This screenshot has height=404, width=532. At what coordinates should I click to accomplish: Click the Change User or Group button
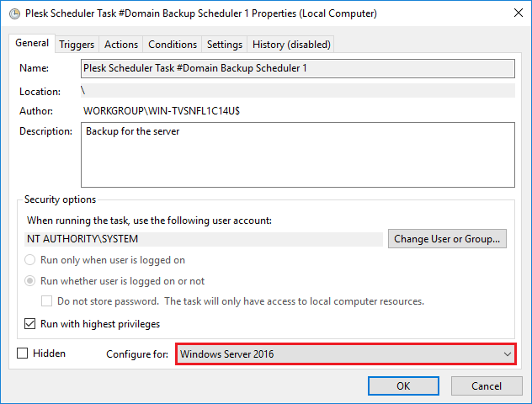(448, 239)
